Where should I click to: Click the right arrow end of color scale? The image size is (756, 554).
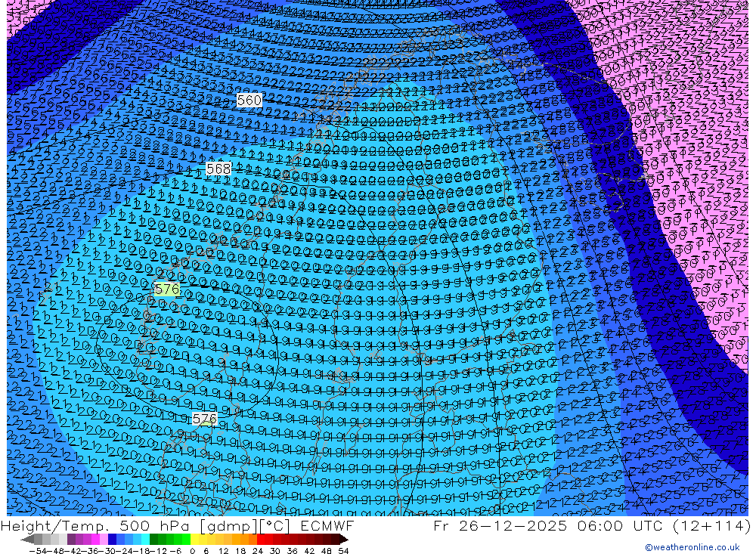click(x=344, y=539)
